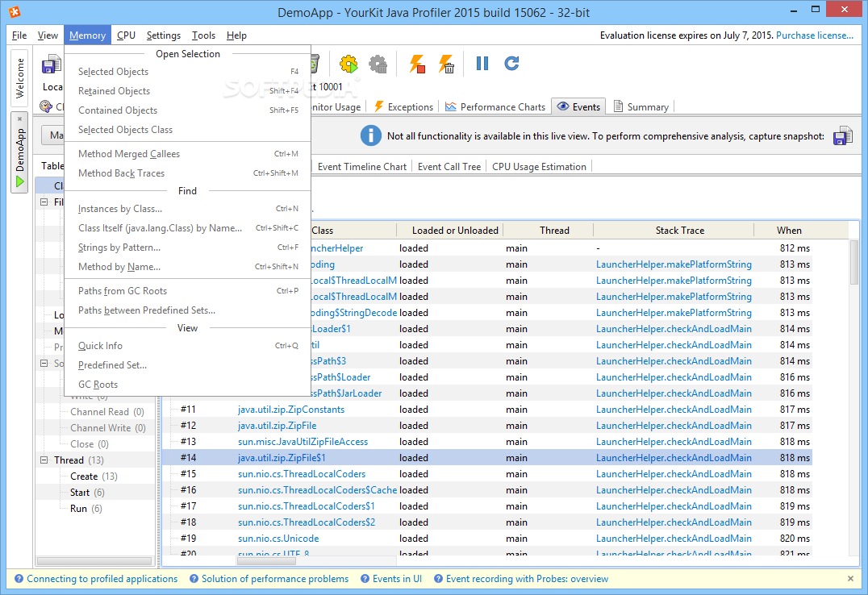Switch to the Exceptions tab
Viewport: 868px width, 595px height.
click(403, 106)
